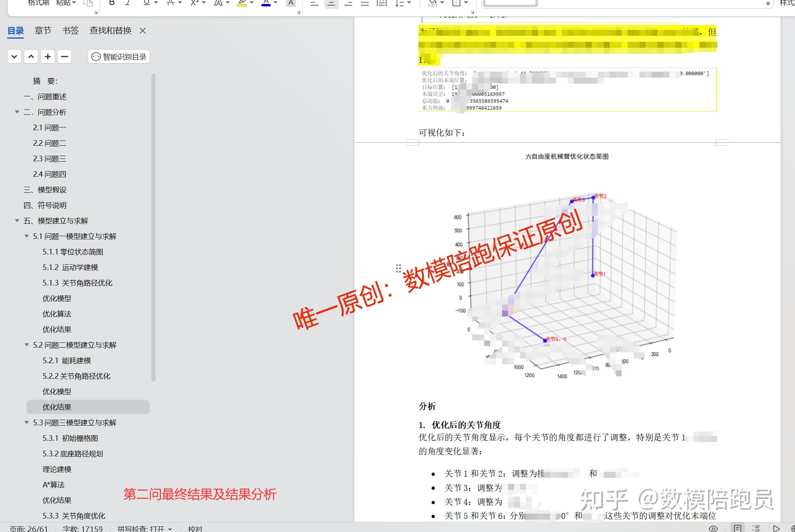795x532 pixels.
Task: Center align the text
Action: pos(331,3)
